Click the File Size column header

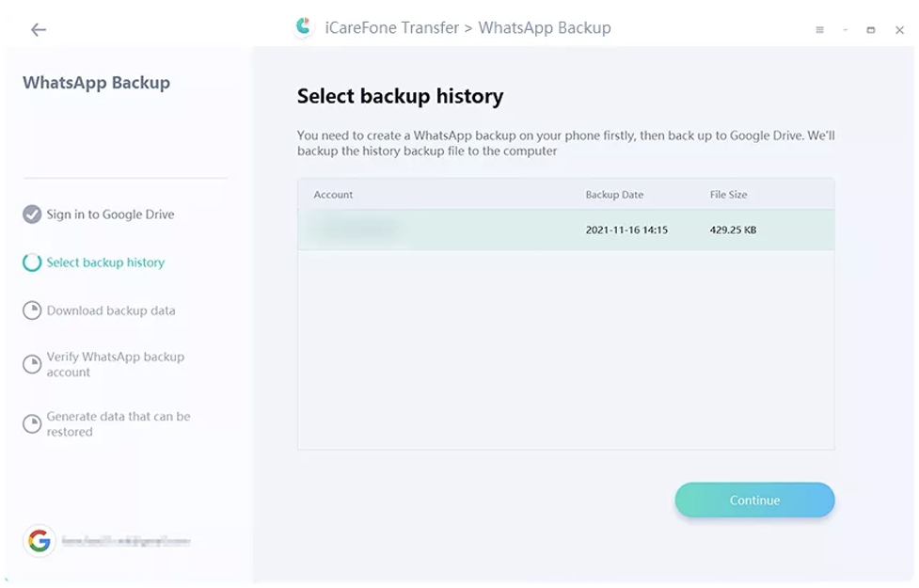tap(728, 195)
